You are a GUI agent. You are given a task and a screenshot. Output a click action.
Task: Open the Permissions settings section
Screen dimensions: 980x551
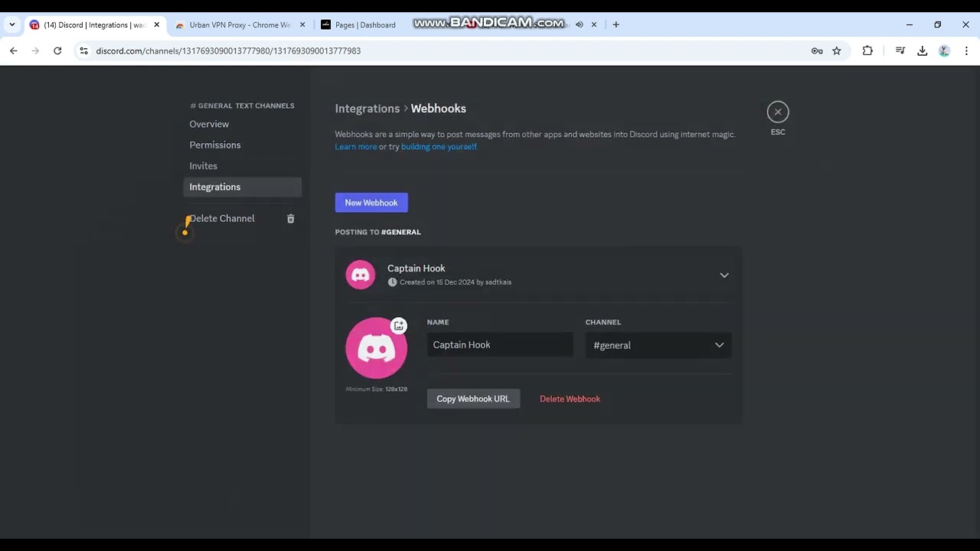point(242,145)
